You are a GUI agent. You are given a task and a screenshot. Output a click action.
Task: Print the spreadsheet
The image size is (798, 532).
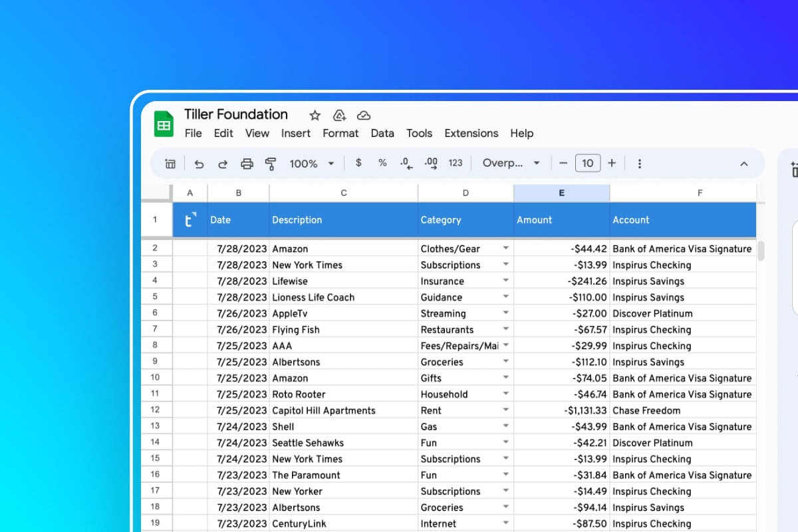coord(247,164)
